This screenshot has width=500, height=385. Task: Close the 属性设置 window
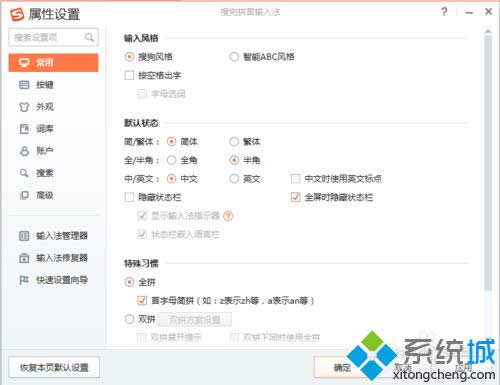coord(488,12)
